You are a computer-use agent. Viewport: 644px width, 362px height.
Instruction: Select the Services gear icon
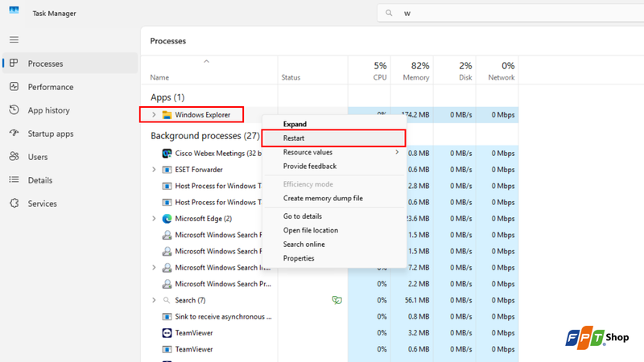[x=14, y=204]
